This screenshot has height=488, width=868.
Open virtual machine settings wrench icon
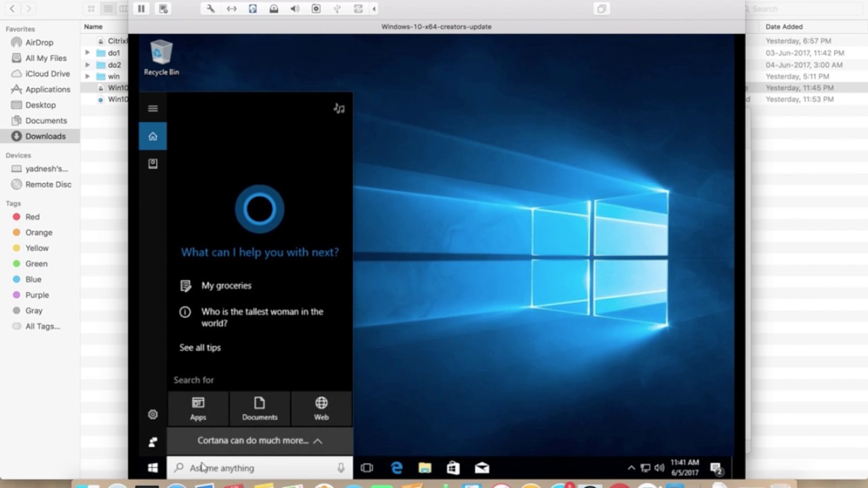pos(210,9)
